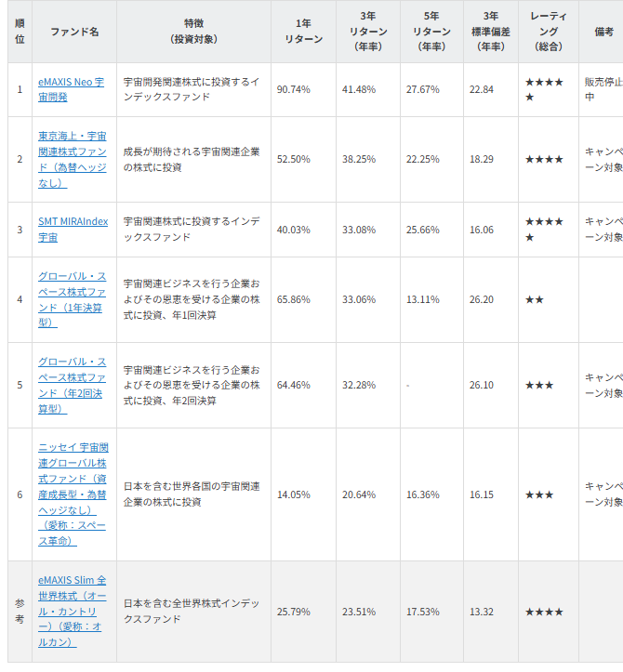Click the description 宇宙関連株式に投資するインデックスファンド

(192, 230)
